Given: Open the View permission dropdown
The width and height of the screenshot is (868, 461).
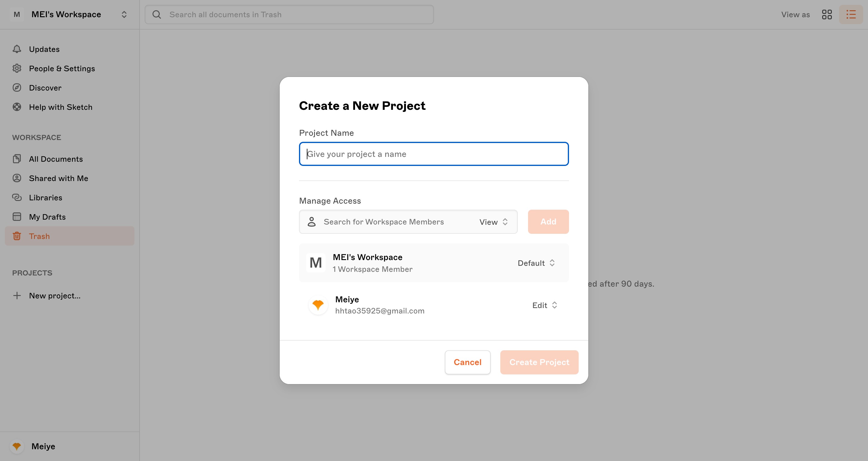Looking at the screenshot, I should 494,222.
